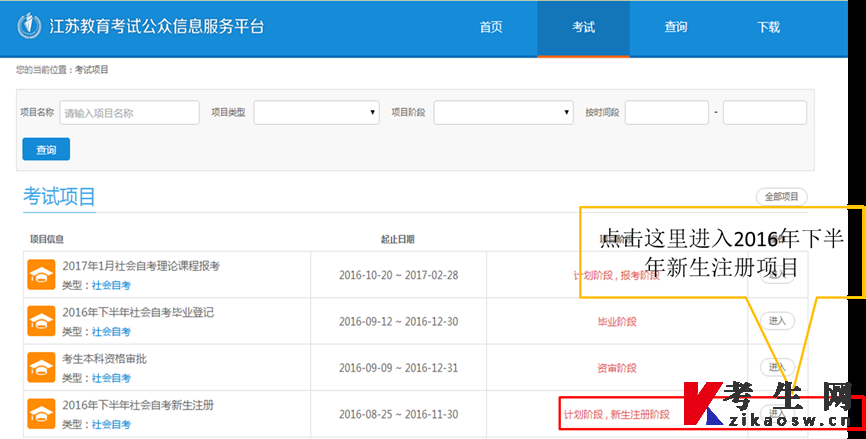
Task: Click 社会自考 link under 考生本科资格审批
Action: 112,378
